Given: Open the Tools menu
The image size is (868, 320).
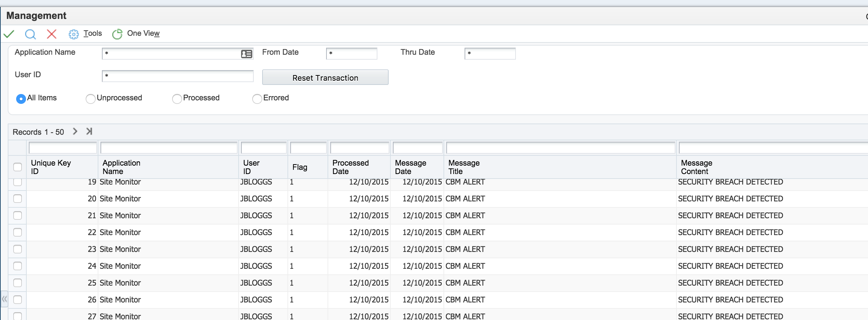Looking at the screenshot, I should 92,33.
